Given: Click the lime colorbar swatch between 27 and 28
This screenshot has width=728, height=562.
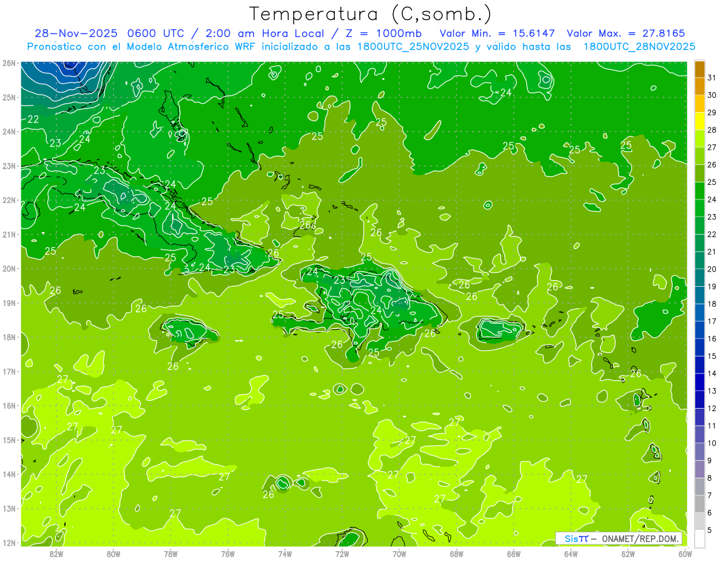Looking at the screenshot, I should (x=699, y=139).
